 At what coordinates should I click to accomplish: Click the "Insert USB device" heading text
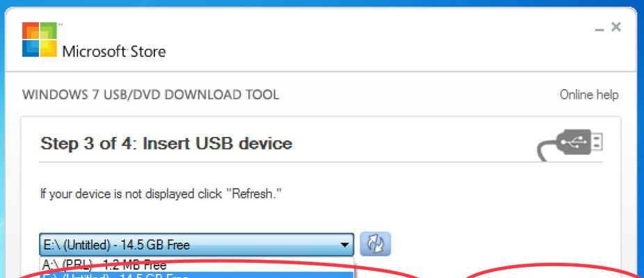pos(217,144)
